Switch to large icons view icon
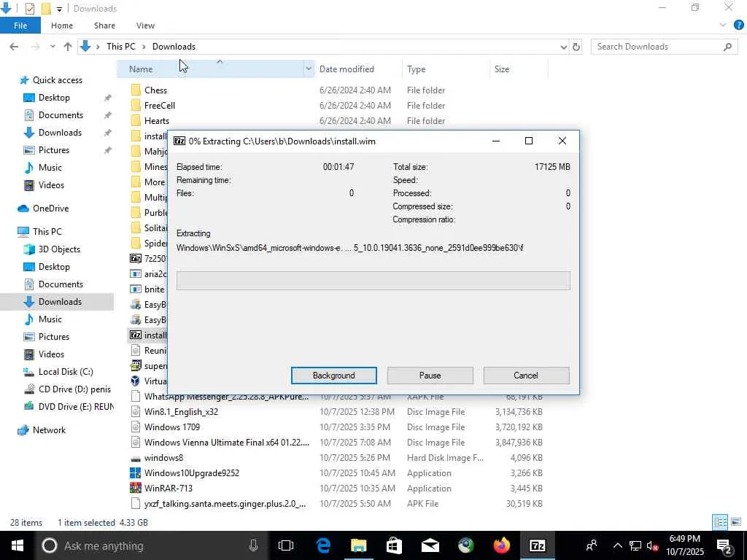The height and width of the screenshot is (560, 747). point(736,522)
